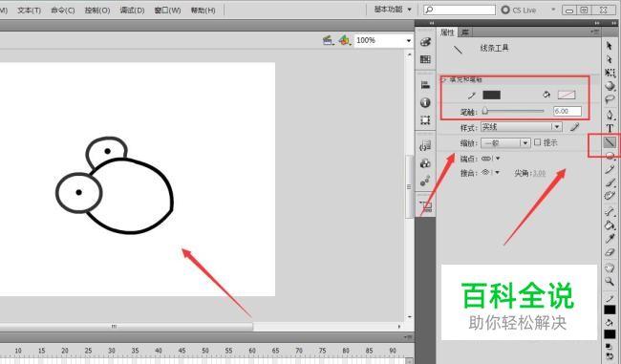Select the Text tool

610,128
